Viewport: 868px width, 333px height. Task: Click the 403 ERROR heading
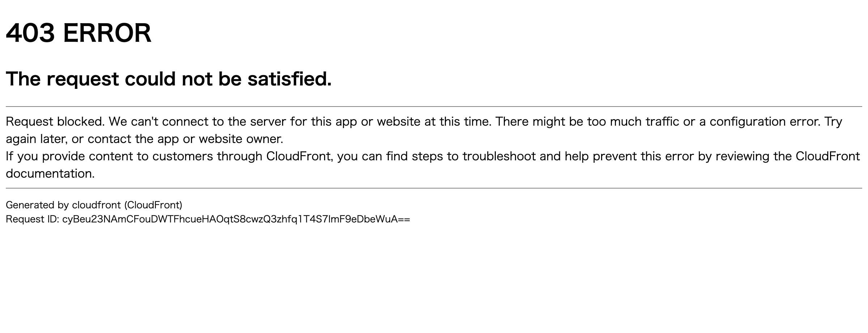coord(78,33)
